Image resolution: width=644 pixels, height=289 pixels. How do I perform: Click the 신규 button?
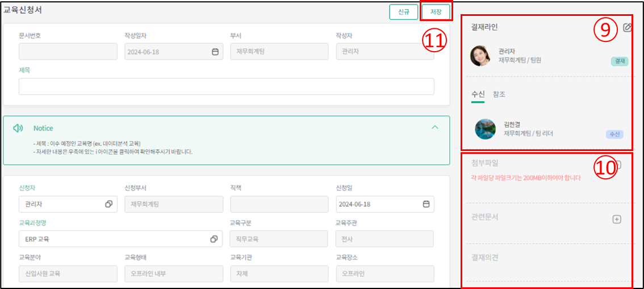point(404,12)
